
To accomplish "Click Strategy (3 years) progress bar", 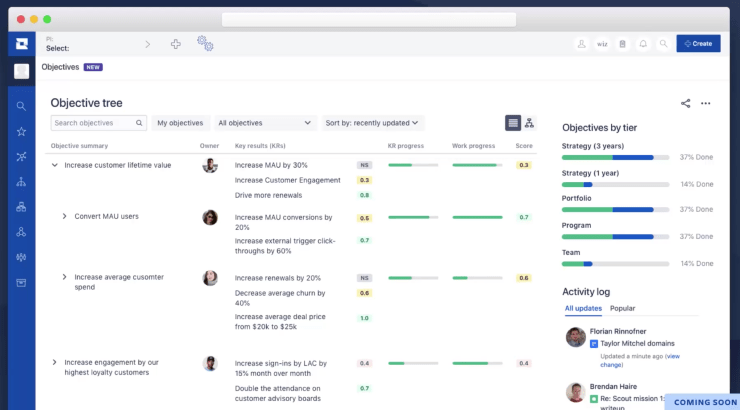I will point(615,157).
